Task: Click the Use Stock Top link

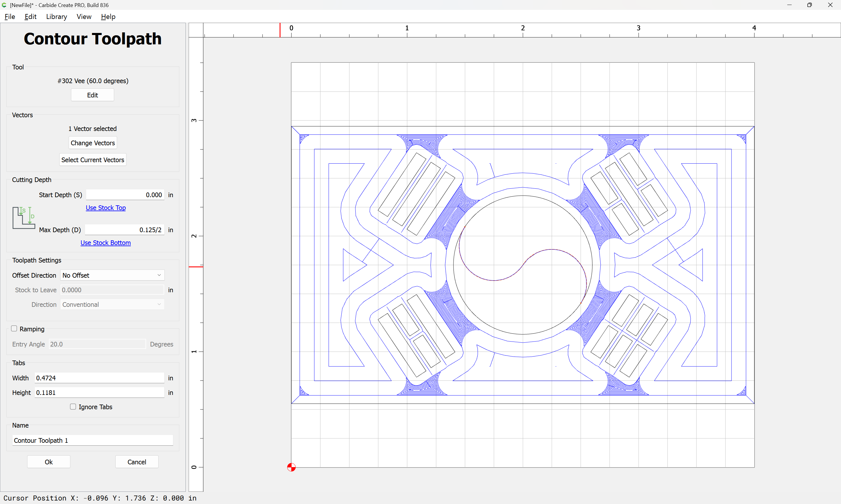Action: point(106,207)
